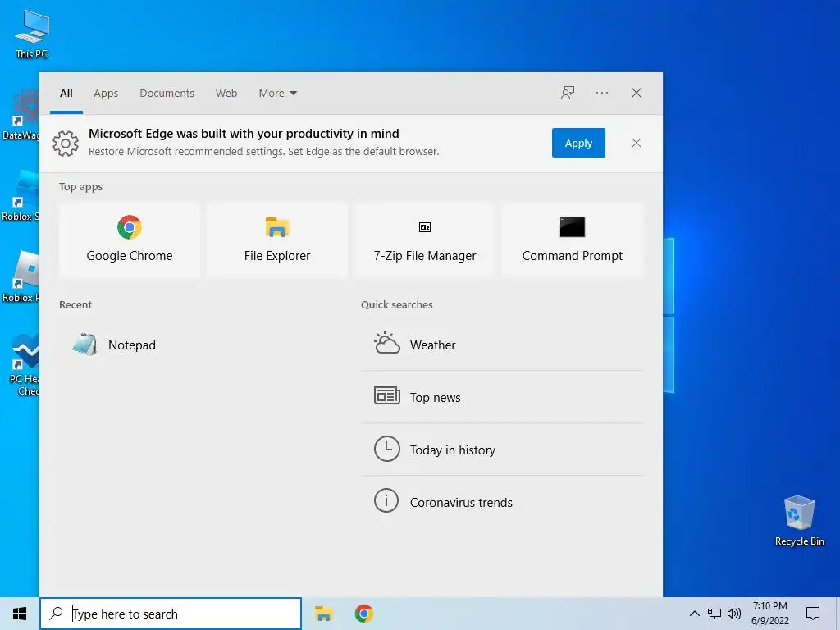The height and width of the screenshot is (630, 840).
Task: Select the DataWag desktop shortcut
Action: point(21,114)
